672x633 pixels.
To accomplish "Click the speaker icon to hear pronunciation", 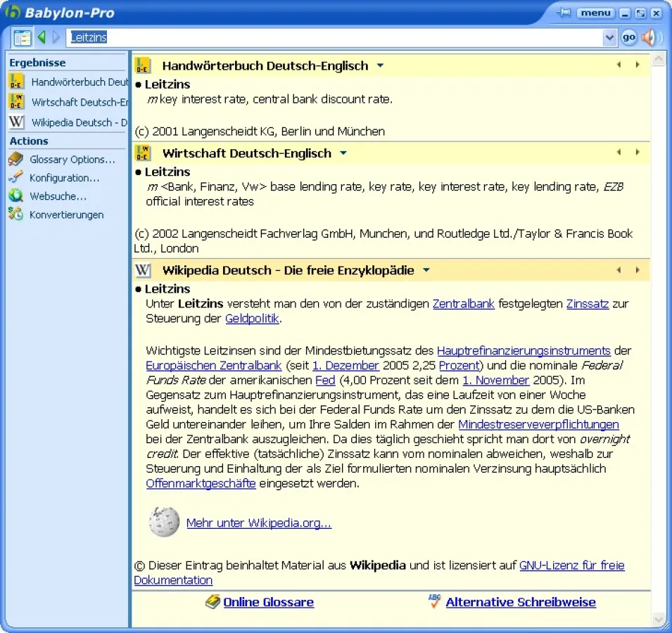I will click(651, 37).
